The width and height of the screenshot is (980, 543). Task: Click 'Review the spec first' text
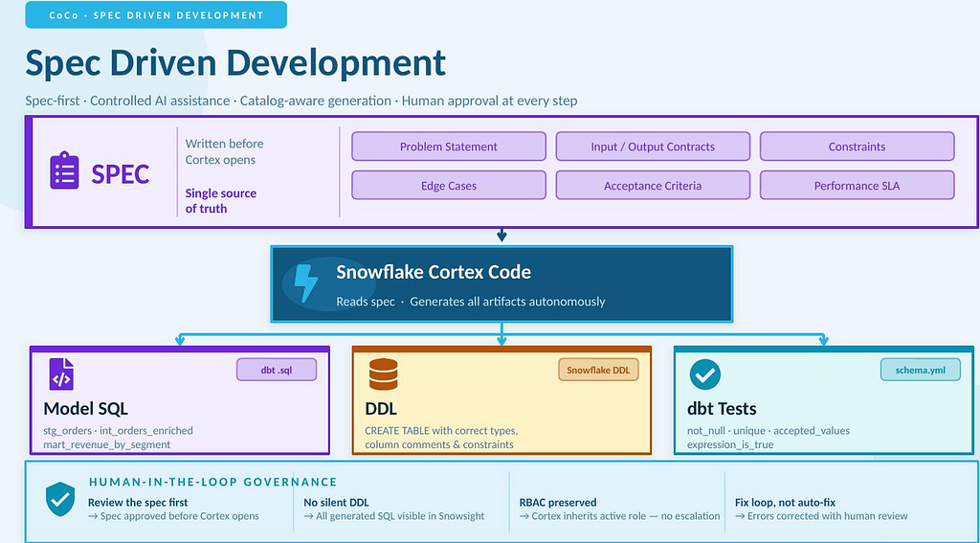[138, 503]
